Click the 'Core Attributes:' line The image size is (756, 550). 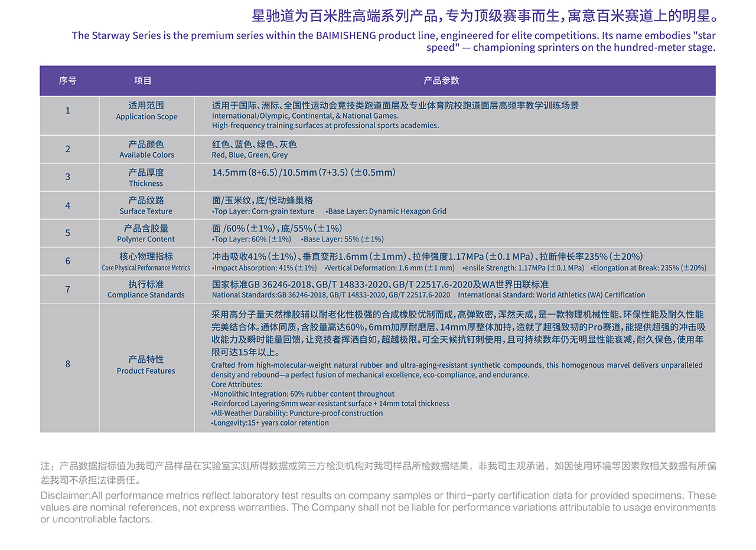237,385
